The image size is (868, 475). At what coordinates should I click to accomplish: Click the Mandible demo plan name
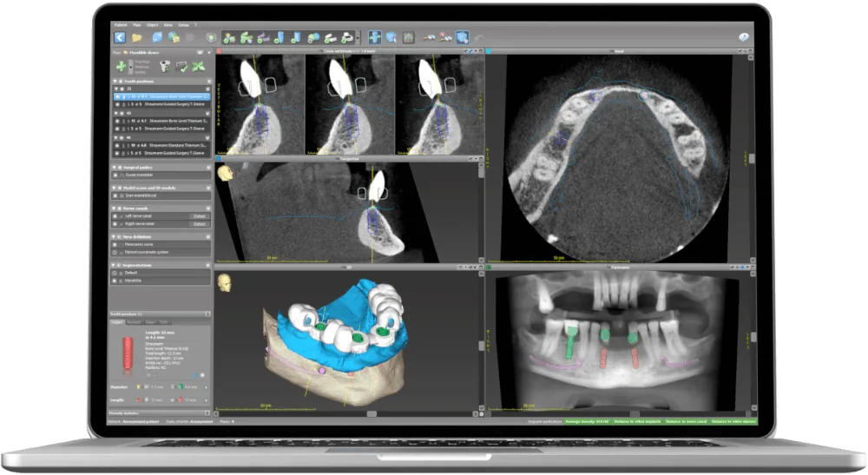pyautogui.click(x=144, y=53)
